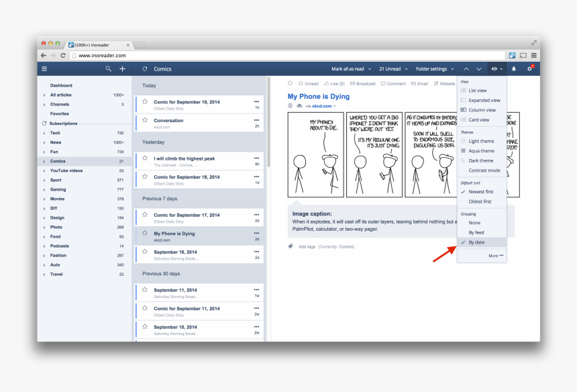
Task: Star 'Conversation' article in list
Action: (x=145, y=120)
